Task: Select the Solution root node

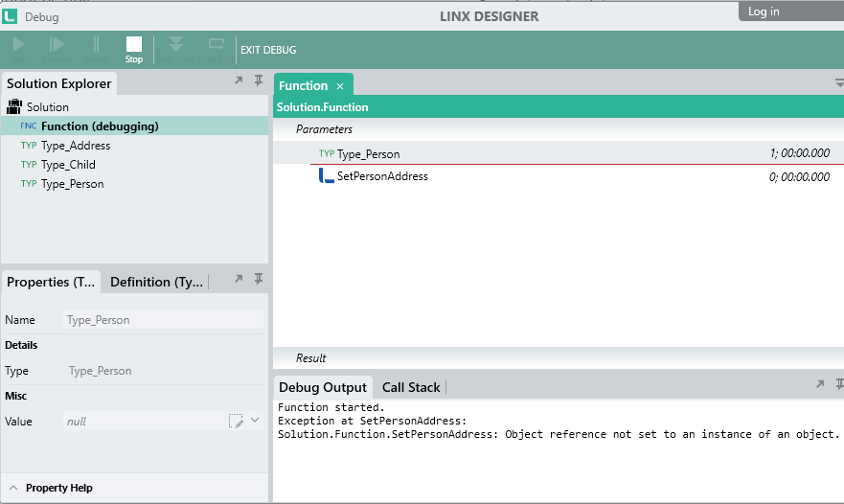Action: (x=47, y=106)
